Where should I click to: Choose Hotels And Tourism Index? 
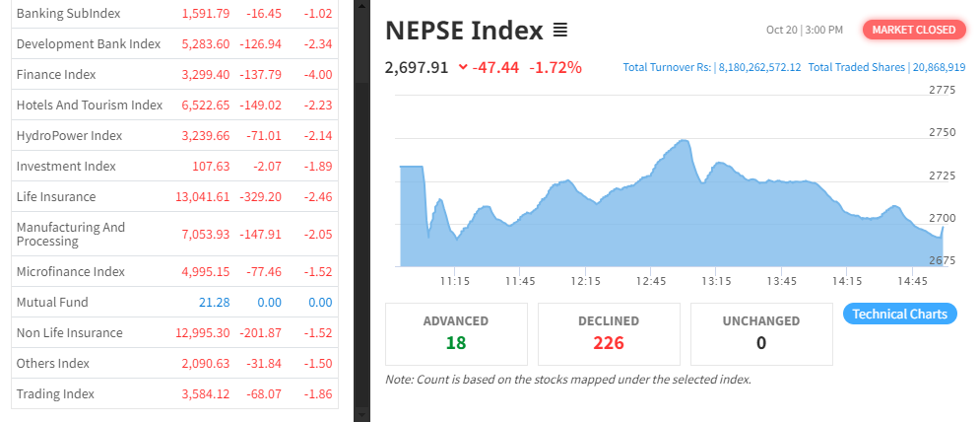coord(174,105)
